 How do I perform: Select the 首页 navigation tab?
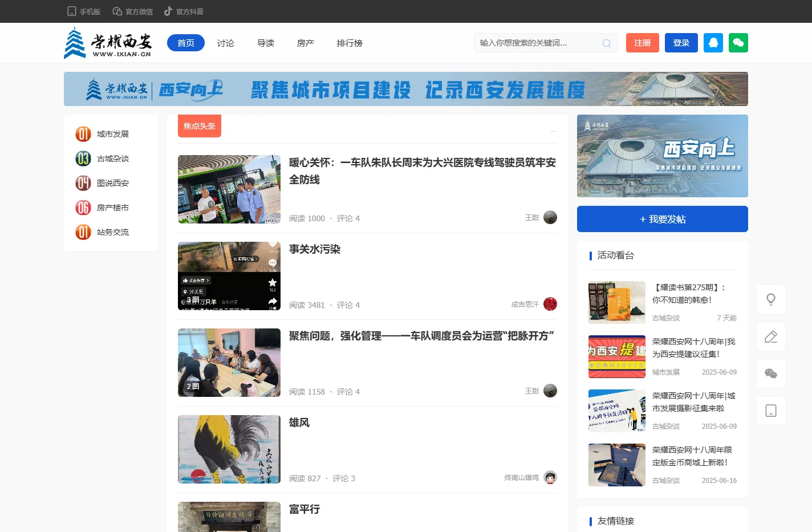click(186, 43)
